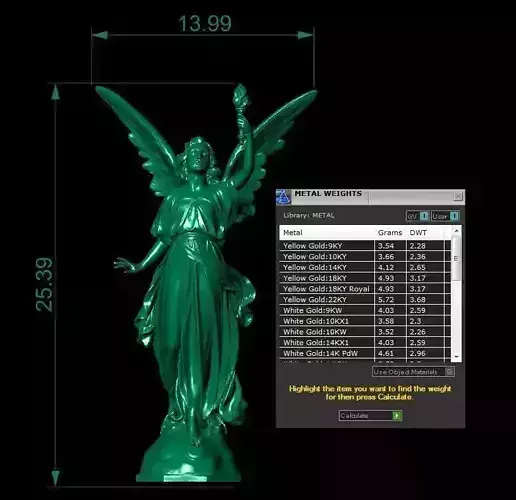Select the Yellow Gold:10KY row

(x=365, y=256)
